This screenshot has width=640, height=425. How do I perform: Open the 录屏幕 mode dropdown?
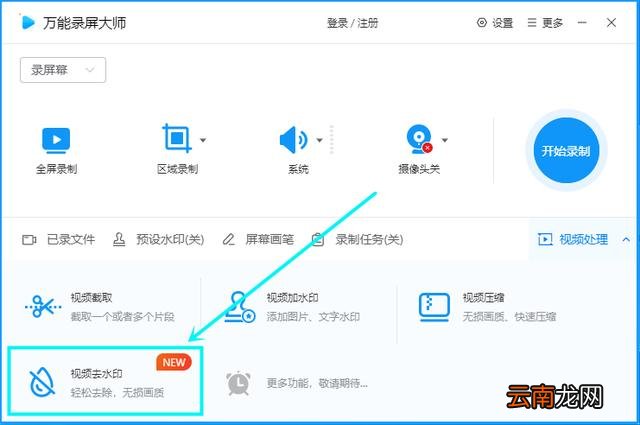click(x=63, y=70)
